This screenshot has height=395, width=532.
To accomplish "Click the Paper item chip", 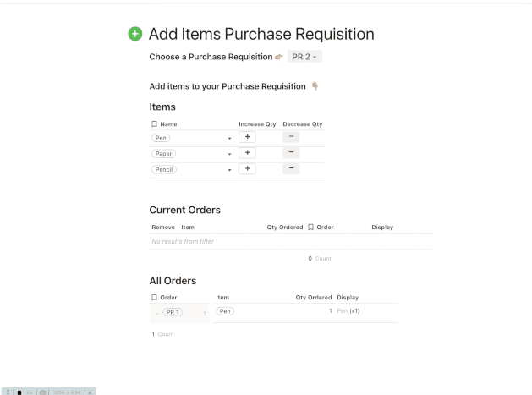I will tap(162, 153).
